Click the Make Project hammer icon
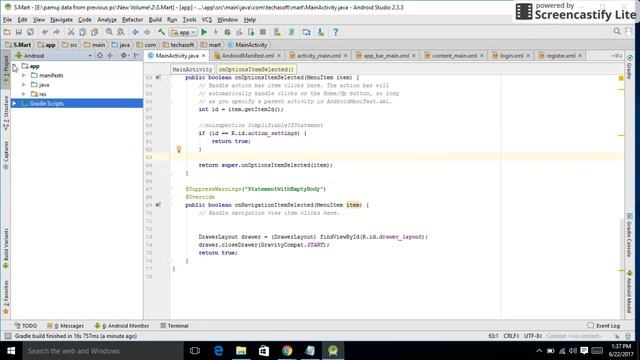 click(x=162, y=32)
